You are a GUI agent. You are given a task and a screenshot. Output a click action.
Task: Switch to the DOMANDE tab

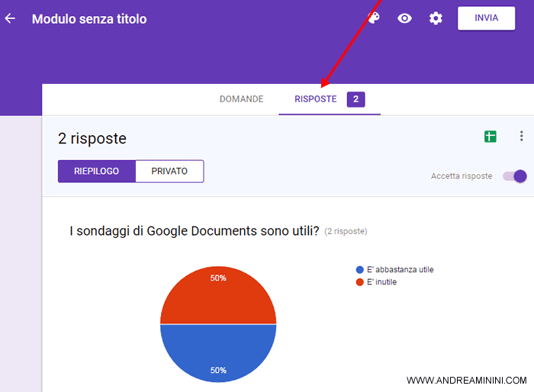click(242, 99)
